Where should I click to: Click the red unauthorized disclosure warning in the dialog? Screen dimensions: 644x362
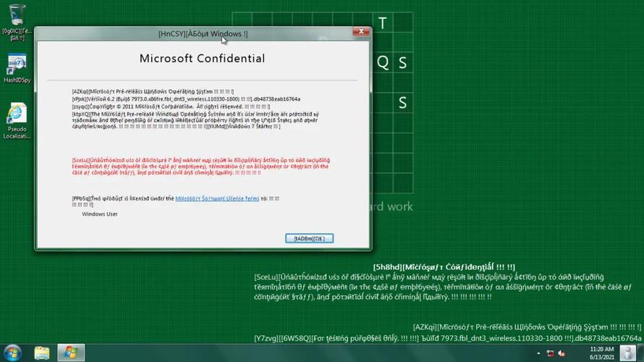point(201,167)
